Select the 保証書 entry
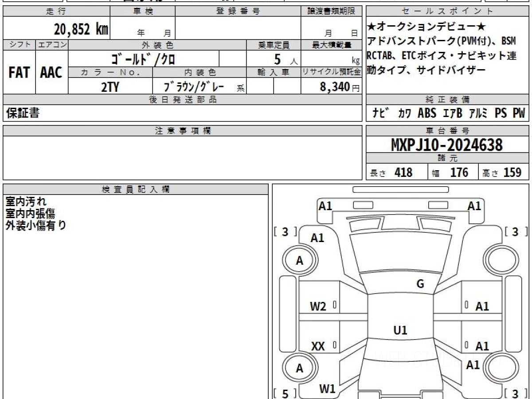532x399 pixels. (x=22, y=113)
